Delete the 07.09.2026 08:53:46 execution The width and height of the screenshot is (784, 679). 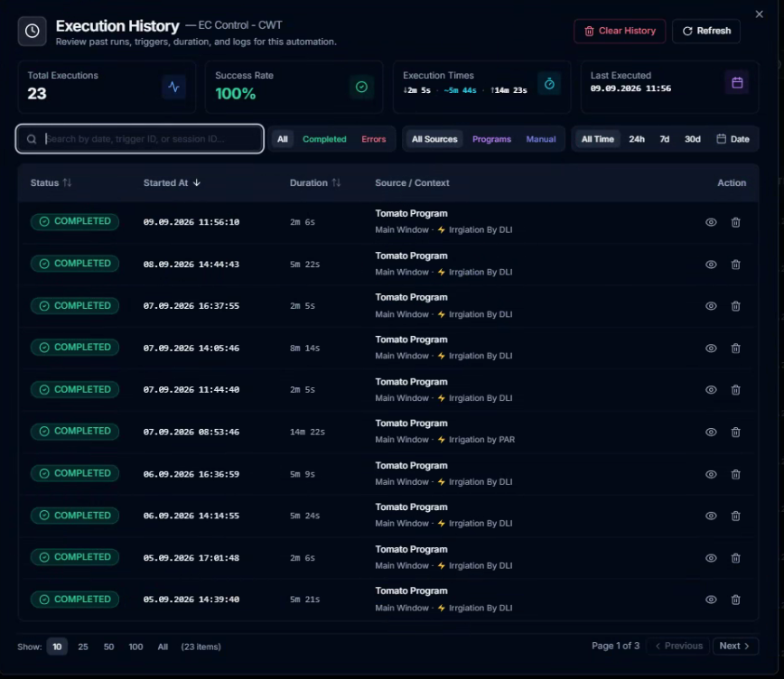pyautogui.click(x=735, y=432)
